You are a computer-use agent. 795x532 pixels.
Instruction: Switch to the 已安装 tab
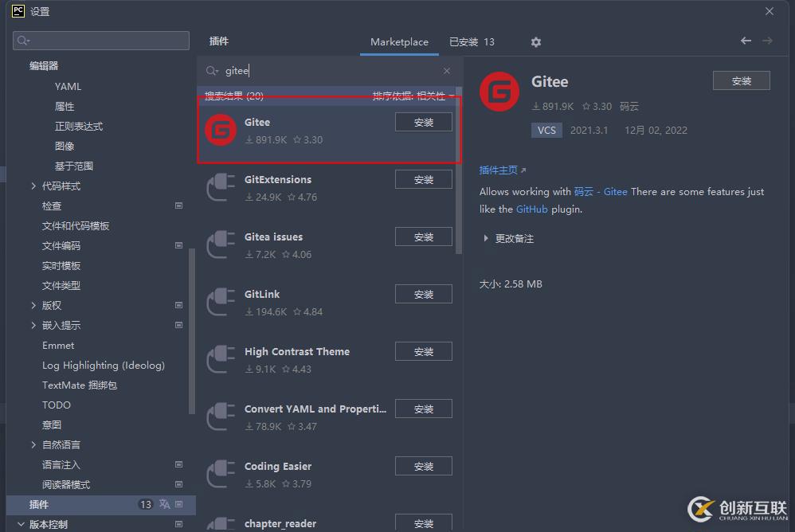click(x=472, y=42)
